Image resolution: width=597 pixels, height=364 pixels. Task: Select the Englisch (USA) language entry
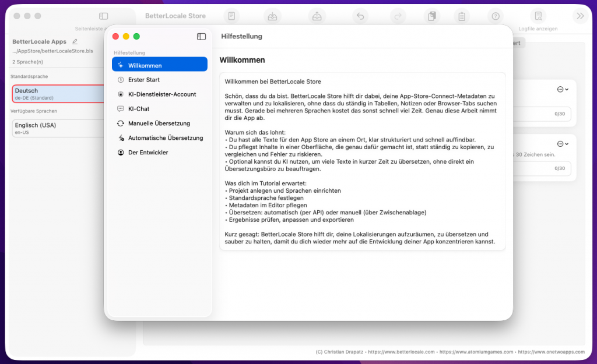58,128
